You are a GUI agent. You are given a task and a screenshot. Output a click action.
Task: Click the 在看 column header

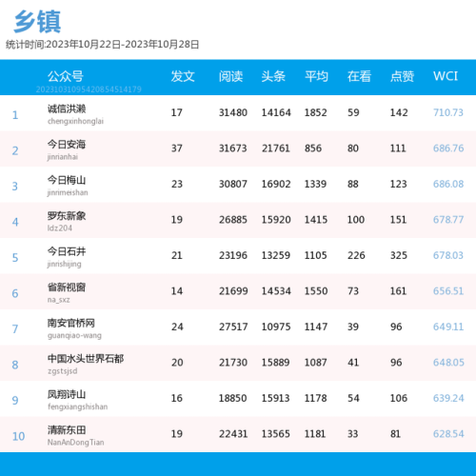[x=359, y=76]
